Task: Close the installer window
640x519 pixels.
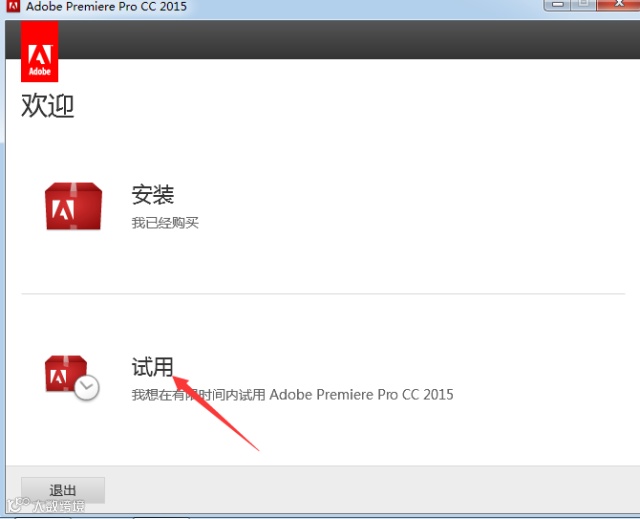Action: 619,5
